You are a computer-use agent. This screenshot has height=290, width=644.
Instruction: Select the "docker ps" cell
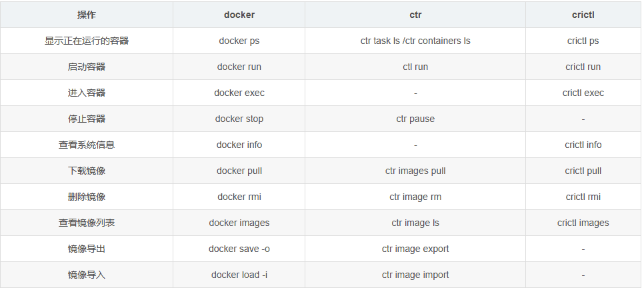click(x=239, y=41)
